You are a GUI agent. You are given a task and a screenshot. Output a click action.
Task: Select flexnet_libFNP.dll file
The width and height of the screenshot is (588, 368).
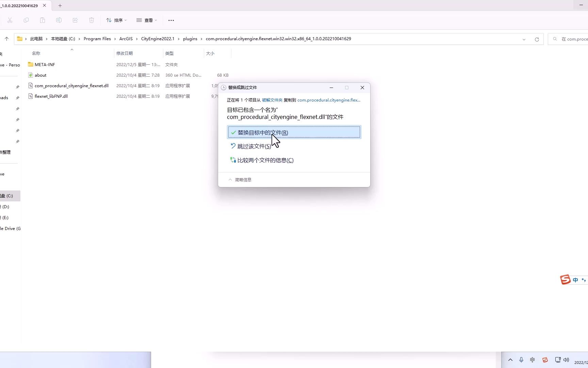coord(51,96)
